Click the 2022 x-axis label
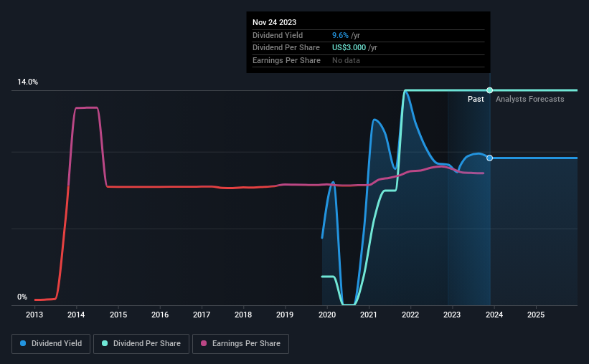 pos(410,315)
